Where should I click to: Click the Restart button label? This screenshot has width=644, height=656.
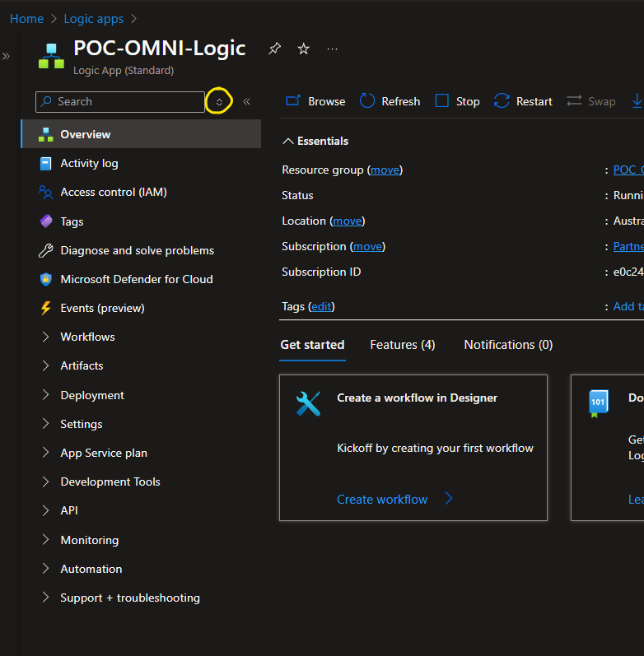[534, 102]
